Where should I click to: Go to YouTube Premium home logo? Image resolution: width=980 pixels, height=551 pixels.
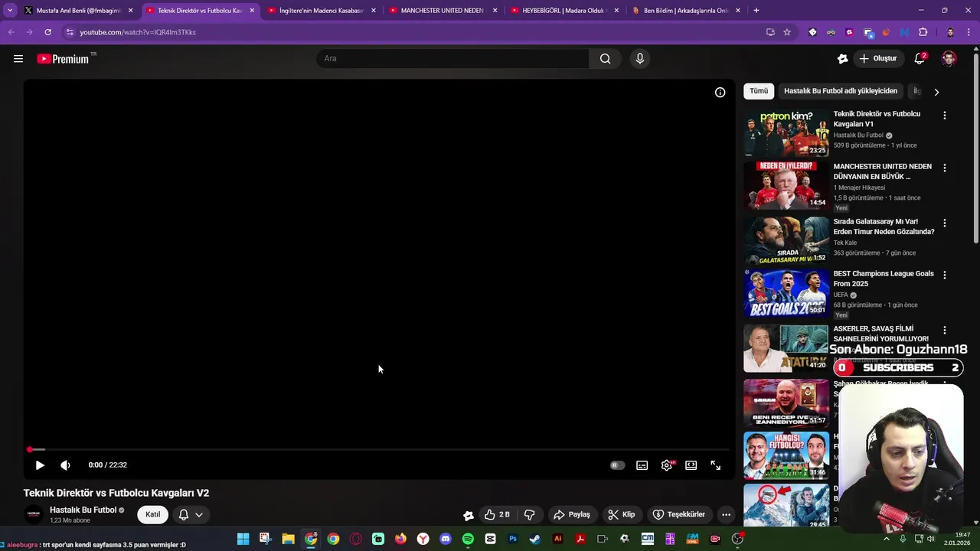(63, 59)
